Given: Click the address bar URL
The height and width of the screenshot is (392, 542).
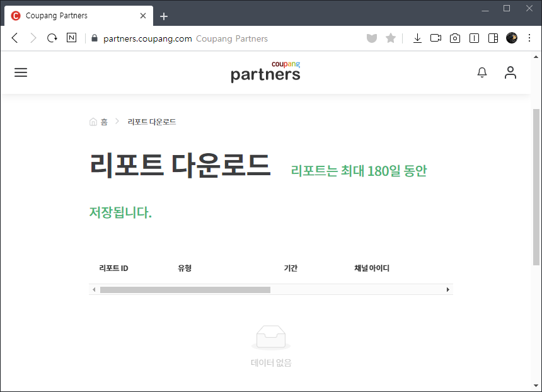Looking at the screenshot, I should 147,38.
